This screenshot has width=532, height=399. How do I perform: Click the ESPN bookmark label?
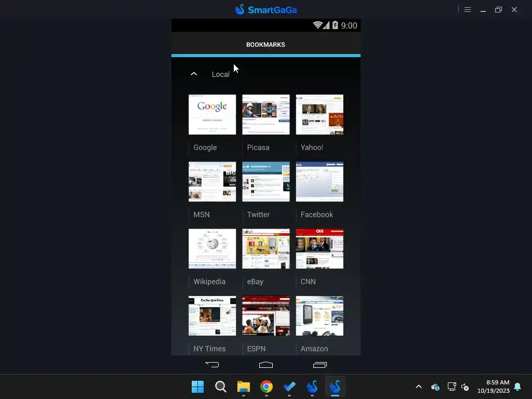click(256, 349)
